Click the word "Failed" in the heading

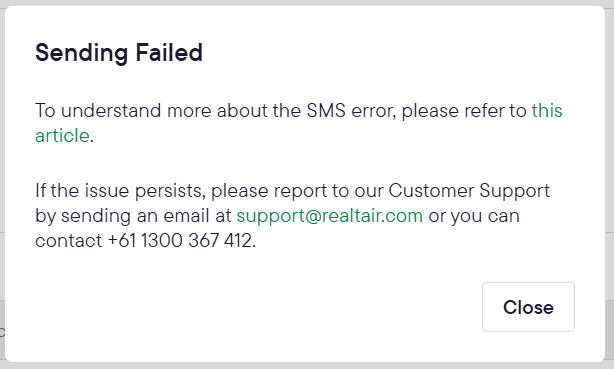point(169,52)
